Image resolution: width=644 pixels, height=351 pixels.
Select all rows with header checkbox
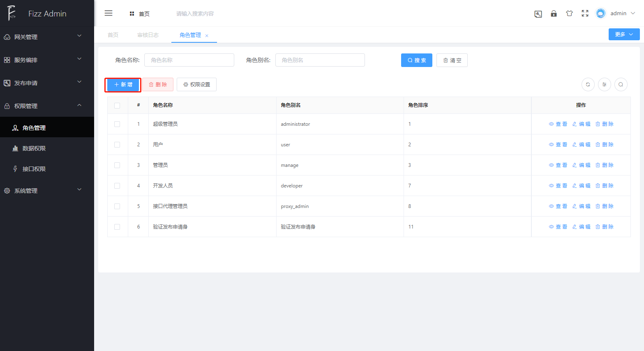pos(117,106)
